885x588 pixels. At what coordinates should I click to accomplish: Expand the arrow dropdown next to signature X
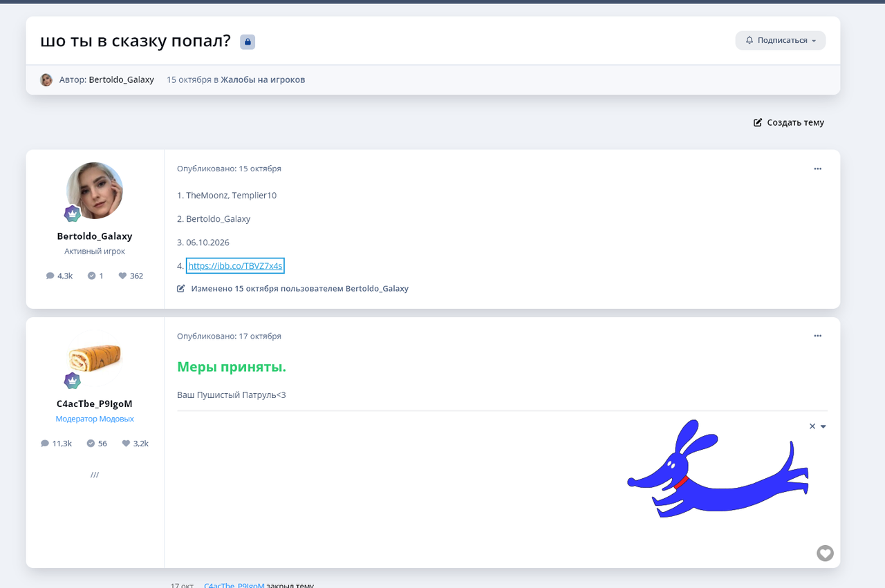823,426
